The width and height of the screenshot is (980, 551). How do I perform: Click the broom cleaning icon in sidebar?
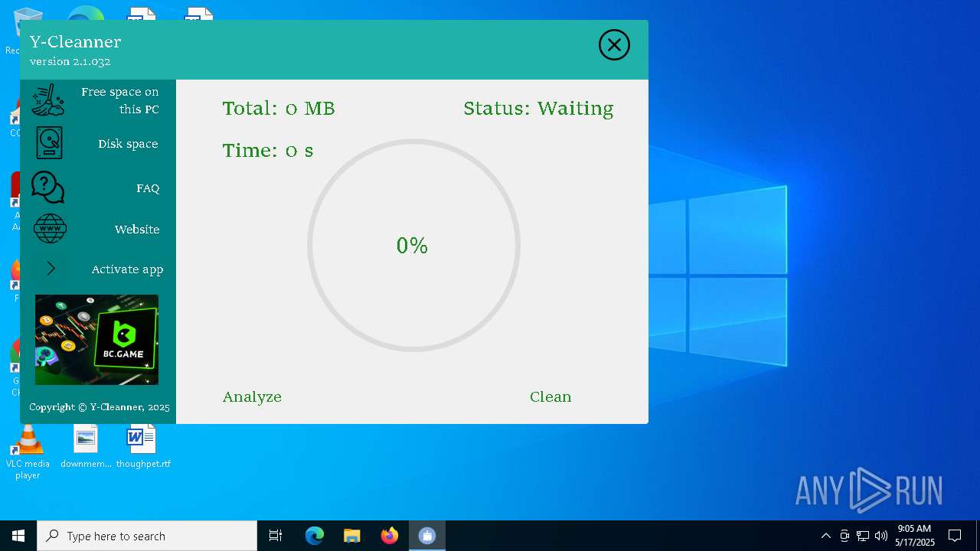48,100
